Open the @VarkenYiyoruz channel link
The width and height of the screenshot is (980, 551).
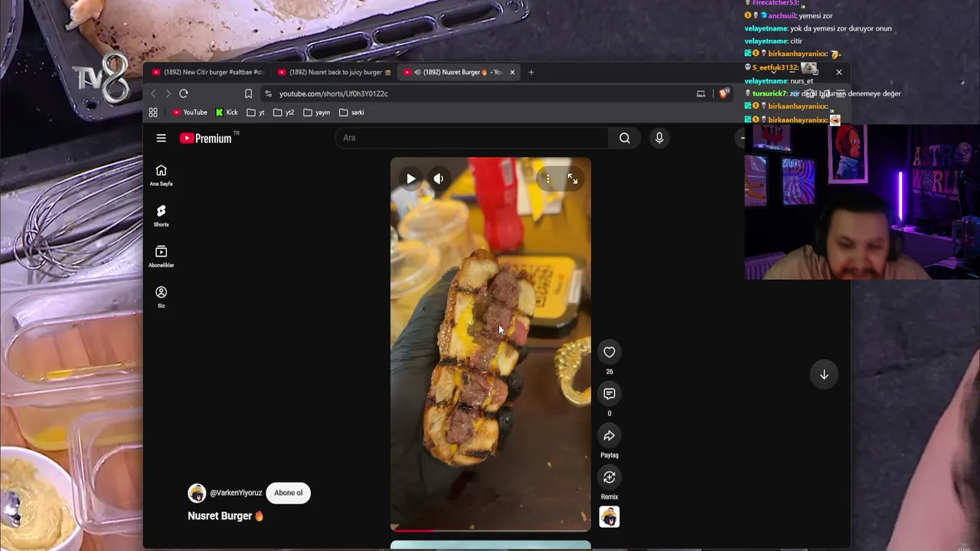point(236,493)
